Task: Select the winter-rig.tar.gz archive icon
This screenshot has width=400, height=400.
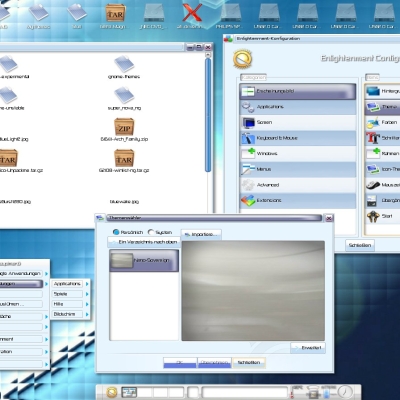Action: point(124,158)
